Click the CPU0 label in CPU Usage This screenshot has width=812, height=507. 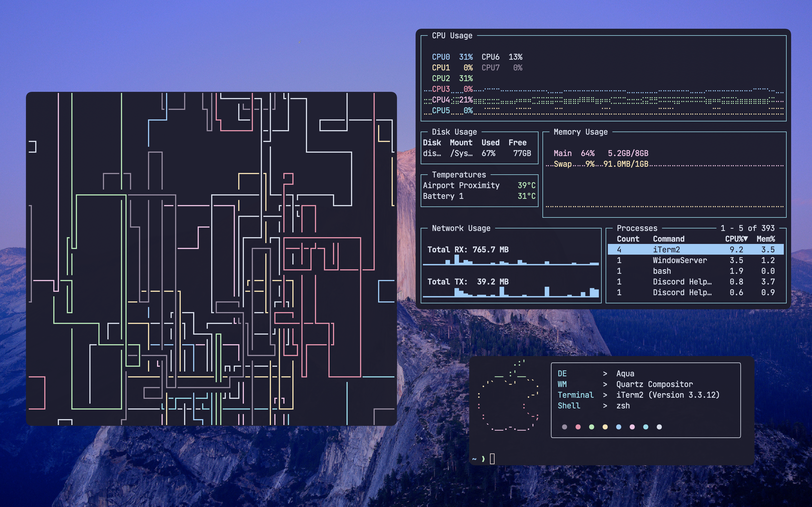coord(441,57)
